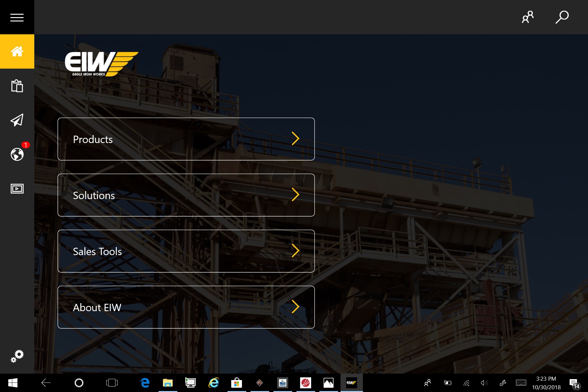Open the globe icon with notification badge
Screen dimensions: 588x392
coord(17,154)
